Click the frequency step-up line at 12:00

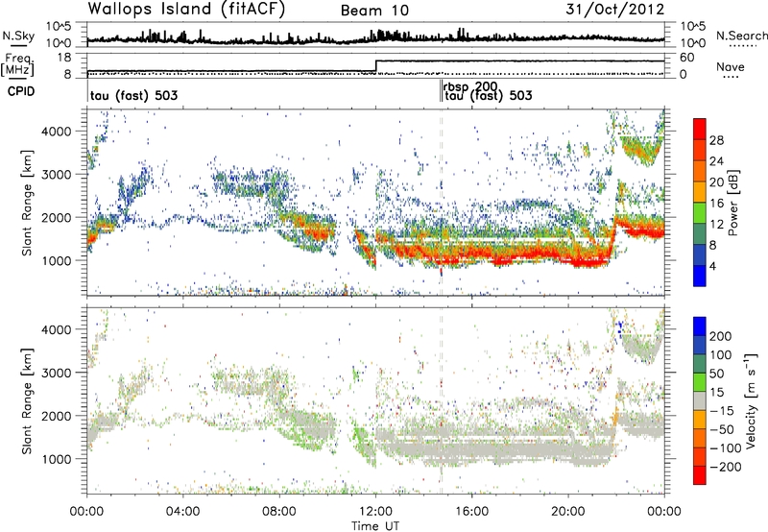[375, 66]
